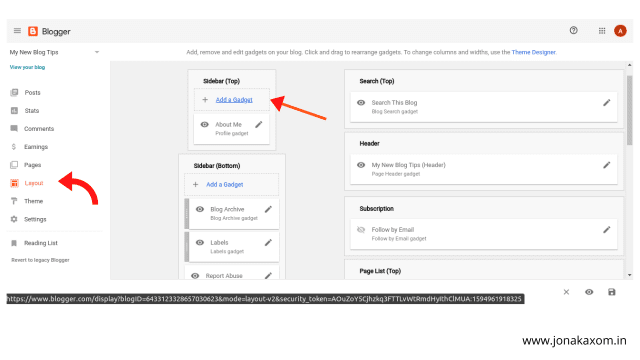
Task: Click the plus icon in Sidebar (Bottom)
Action: pyautogui.click(x=196, y=184)
